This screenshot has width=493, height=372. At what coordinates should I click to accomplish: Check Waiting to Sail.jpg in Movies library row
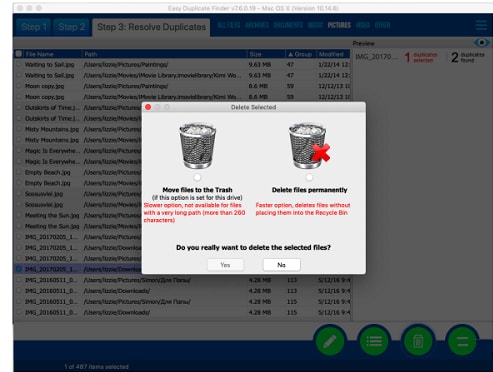[x=19, y=75]
